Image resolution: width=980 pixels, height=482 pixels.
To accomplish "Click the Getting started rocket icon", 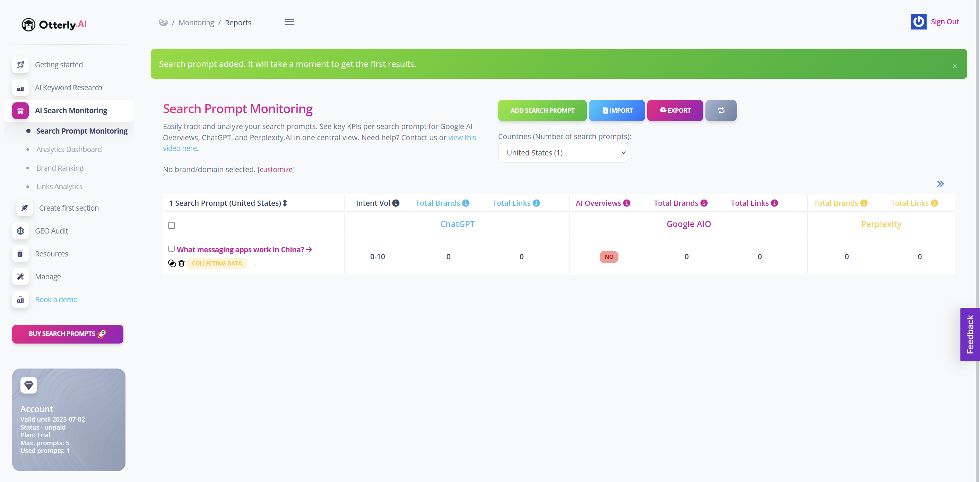I will [20, 65].
